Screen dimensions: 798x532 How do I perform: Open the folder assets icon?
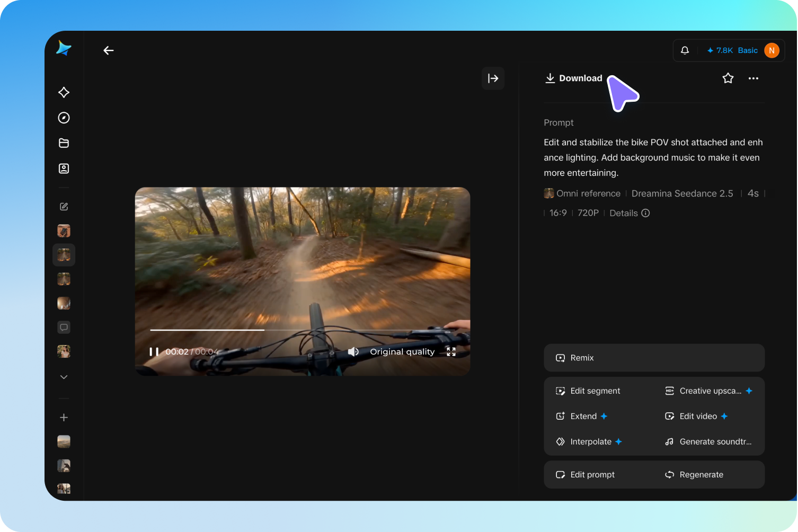click(x=64, y=143)
